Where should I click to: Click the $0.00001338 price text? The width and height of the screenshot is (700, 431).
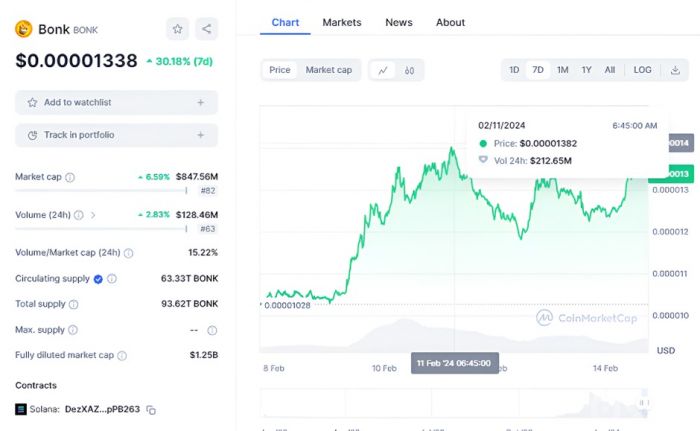tap(76, 61)
